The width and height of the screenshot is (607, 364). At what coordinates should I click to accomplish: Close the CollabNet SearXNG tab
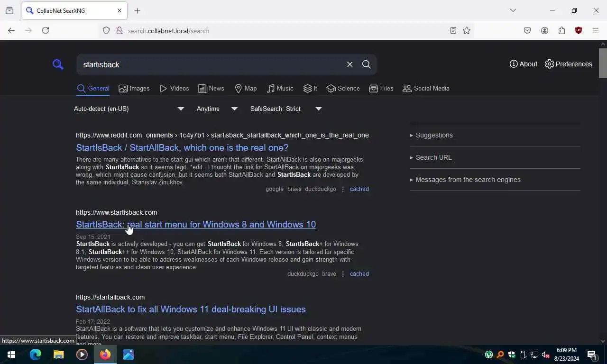click(x=120, y=10)
